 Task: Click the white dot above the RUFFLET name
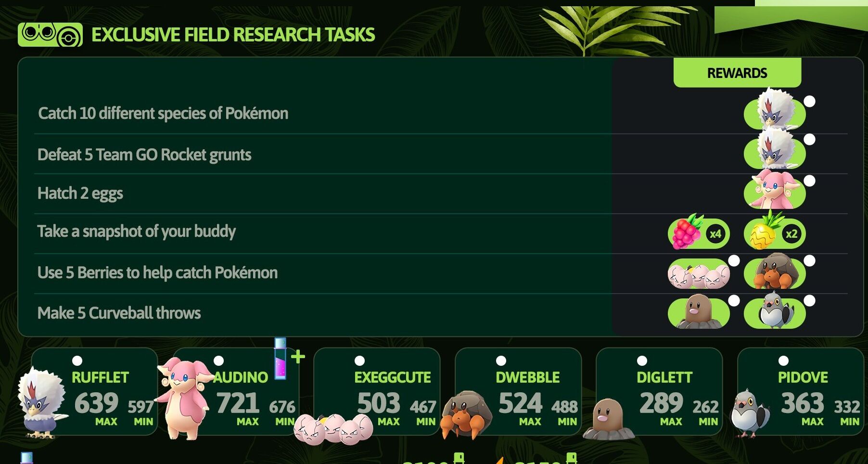point(77,361)
